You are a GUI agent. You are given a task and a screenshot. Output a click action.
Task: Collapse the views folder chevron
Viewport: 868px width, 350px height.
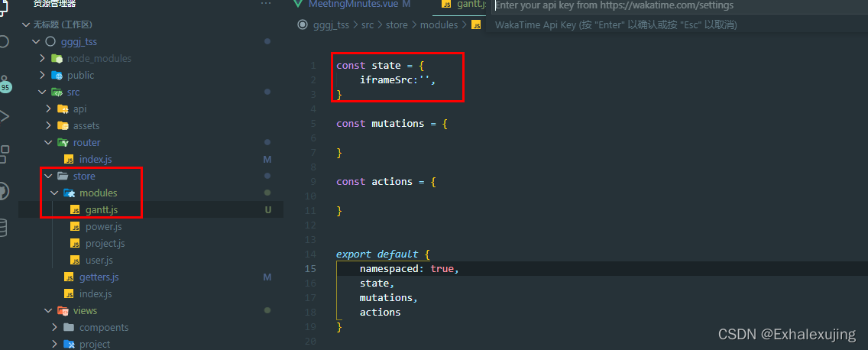click(x=49, y=311)
